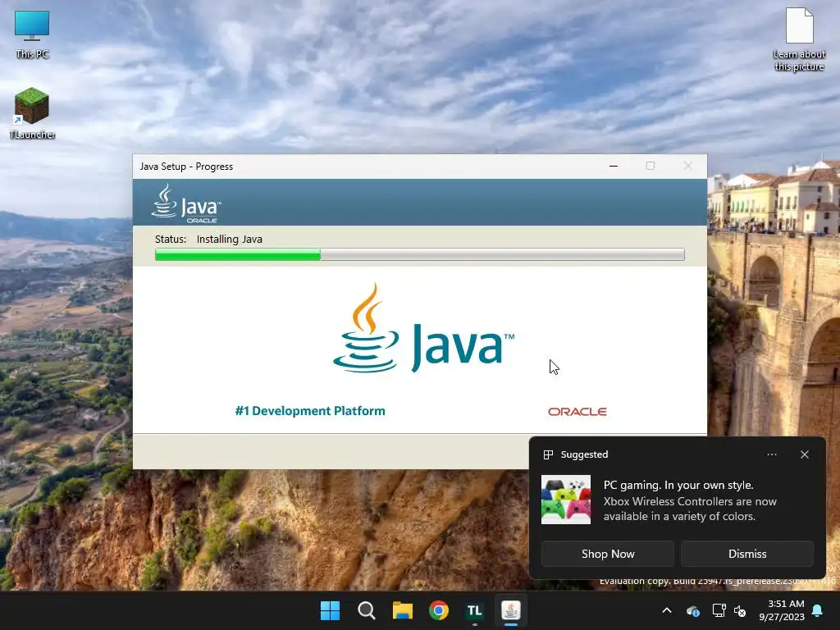Select the TLauncher desktop shortcut
840x630 pixels.
[32, 113]
